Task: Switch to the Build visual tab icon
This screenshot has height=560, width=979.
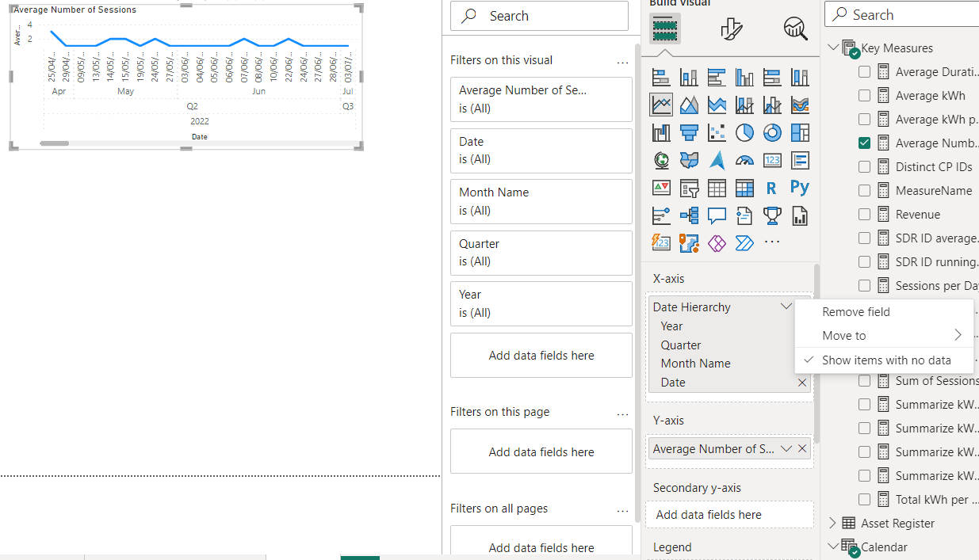Action: pyautogui.click(x=665, y=29)
